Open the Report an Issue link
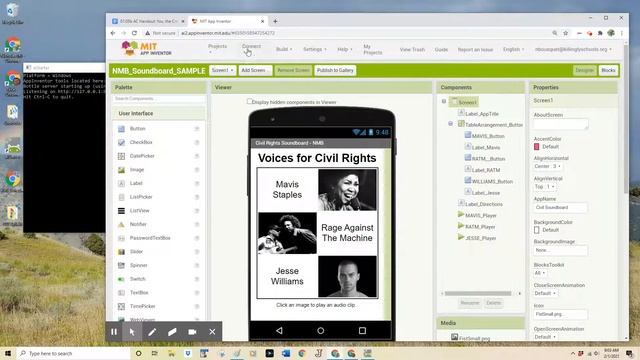Image resolution: width=640 pixels, height=360 pixels. pyautogui.click(x=475, y=49)
